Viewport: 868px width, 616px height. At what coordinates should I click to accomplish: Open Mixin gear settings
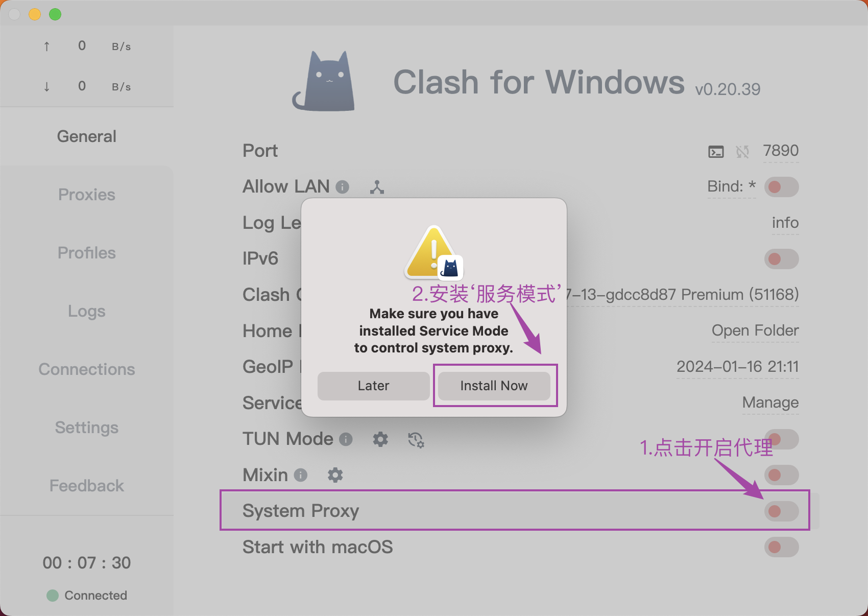335,475
